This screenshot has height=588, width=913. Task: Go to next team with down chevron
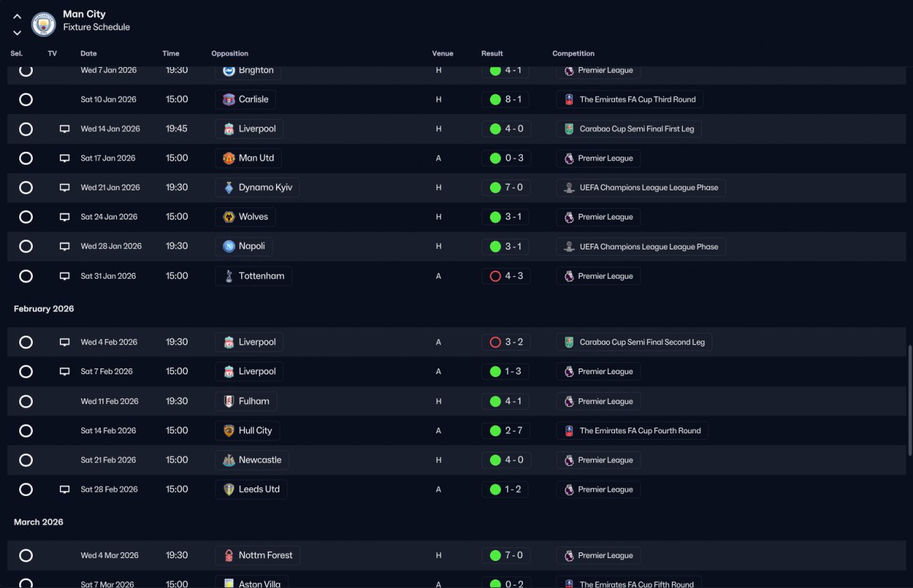click(17, 33)
